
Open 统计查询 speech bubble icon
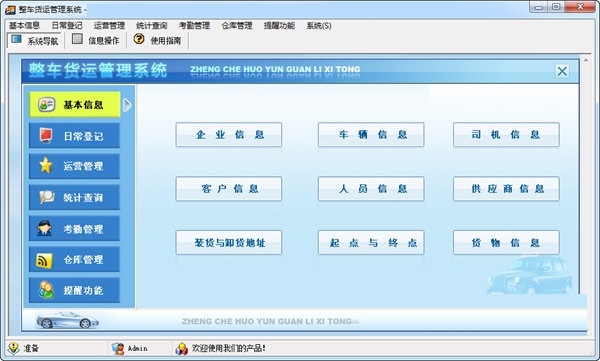click(x=47, y=197)
